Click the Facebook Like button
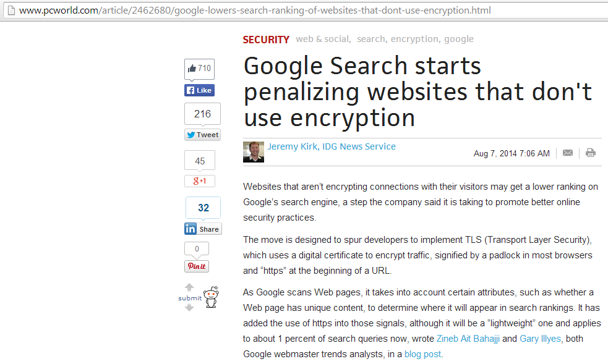Viewport: 608px width, 364px height. point(199,90)
